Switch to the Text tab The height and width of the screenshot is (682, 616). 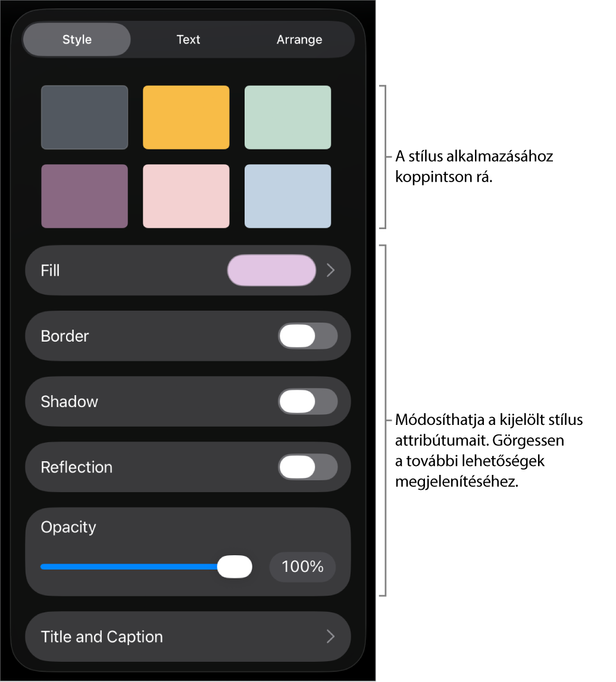click(x=188, y=40)
